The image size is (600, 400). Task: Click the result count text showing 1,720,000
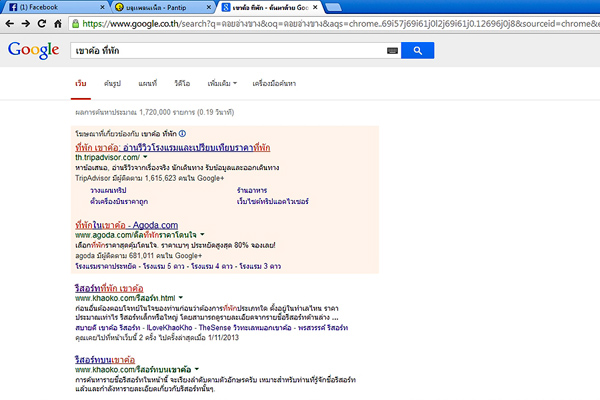(x=155, y=112)
